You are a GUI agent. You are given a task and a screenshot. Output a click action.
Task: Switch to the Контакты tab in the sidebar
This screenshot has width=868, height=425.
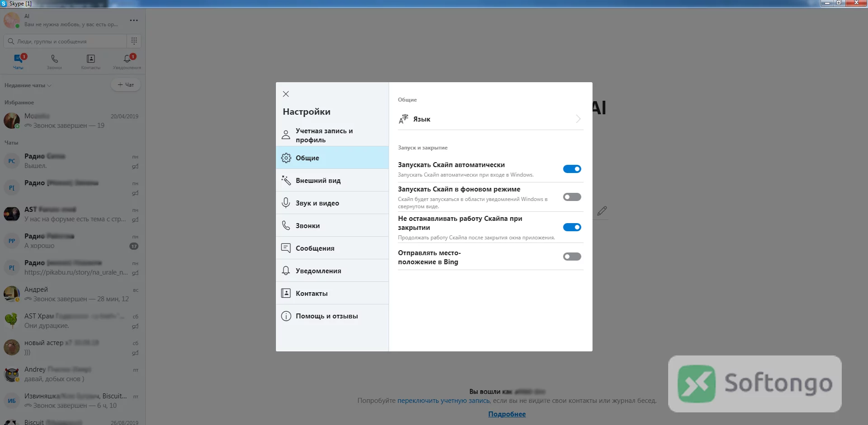(x=90, y=61)
